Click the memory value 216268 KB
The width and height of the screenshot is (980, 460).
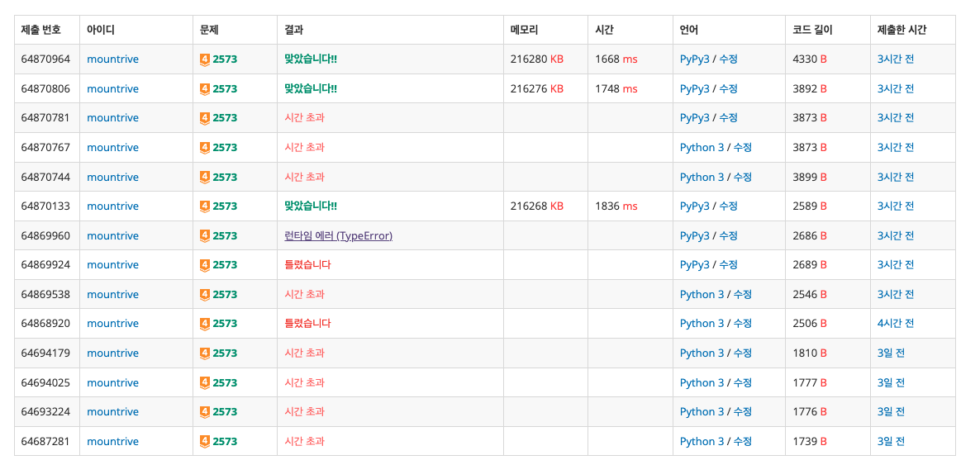pyautogui.click(x=537, y=206)
